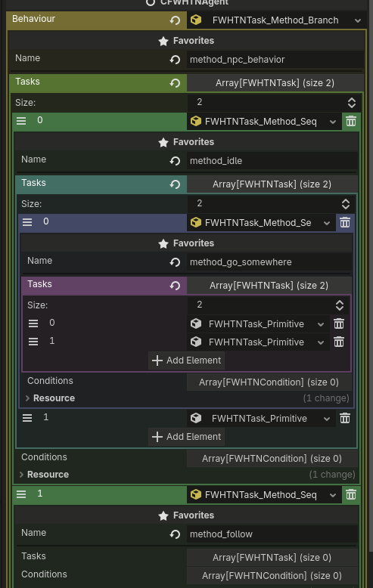
Task: Grab handle of primitive element 1 in purple array
Action: coord(33,342)
